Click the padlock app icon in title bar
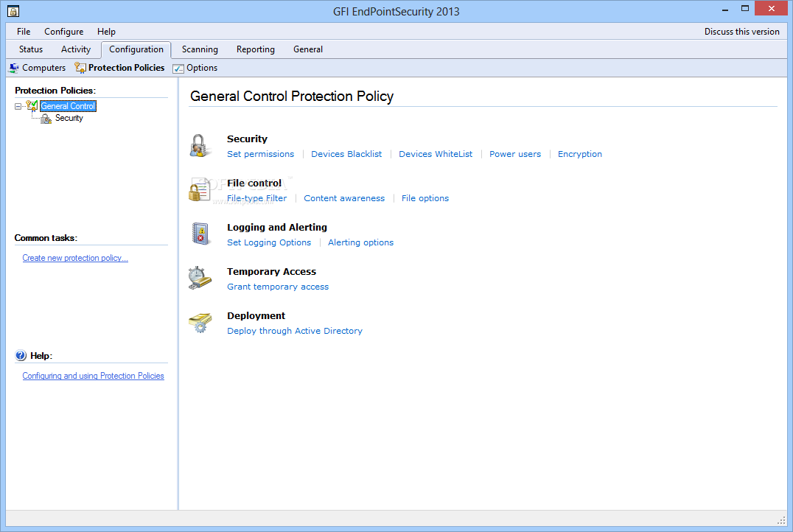The image size is (793, 532). coord(13,10)
